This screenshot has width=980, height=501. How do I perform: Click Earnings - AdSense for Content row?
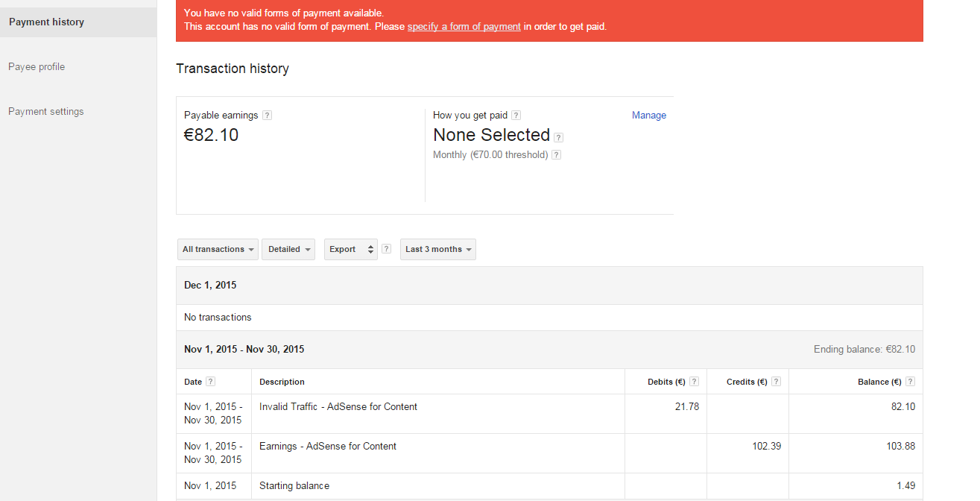pos(328,447)
